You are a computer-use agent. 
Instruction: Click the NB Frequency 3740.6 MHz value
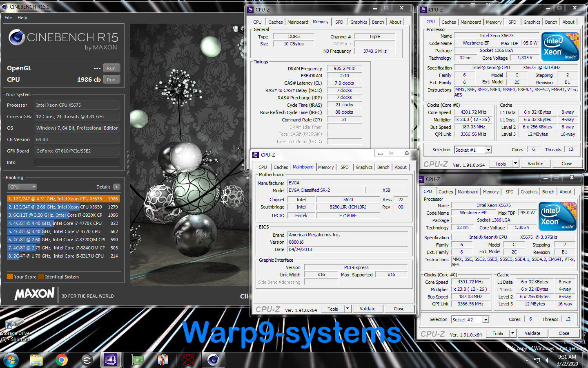coord(375,51)
